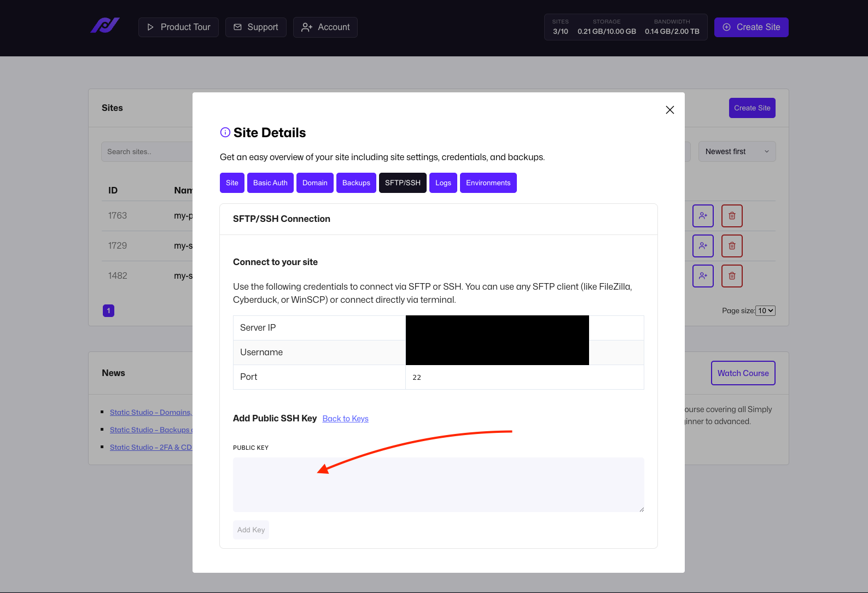This screenshot has width=868, height=593.
Task: Open the Logs tab
Action: (x=443, y=183)
